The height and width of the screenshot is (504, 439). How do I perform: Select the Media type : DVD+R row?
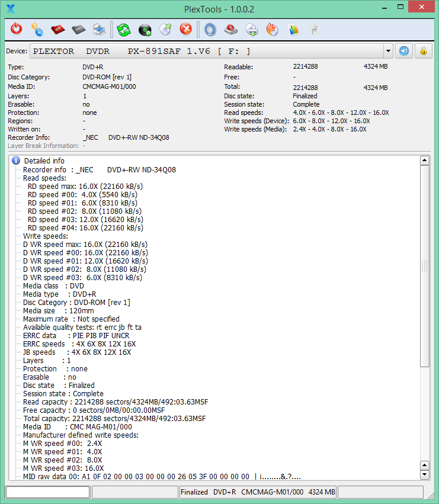[x=59, y=294]
